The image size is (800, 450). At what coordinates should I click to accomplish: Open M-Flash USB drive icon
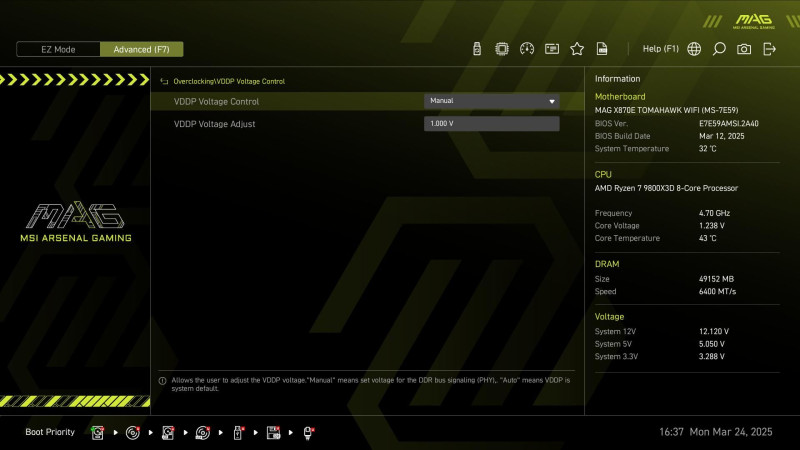(x=477, y=49)
